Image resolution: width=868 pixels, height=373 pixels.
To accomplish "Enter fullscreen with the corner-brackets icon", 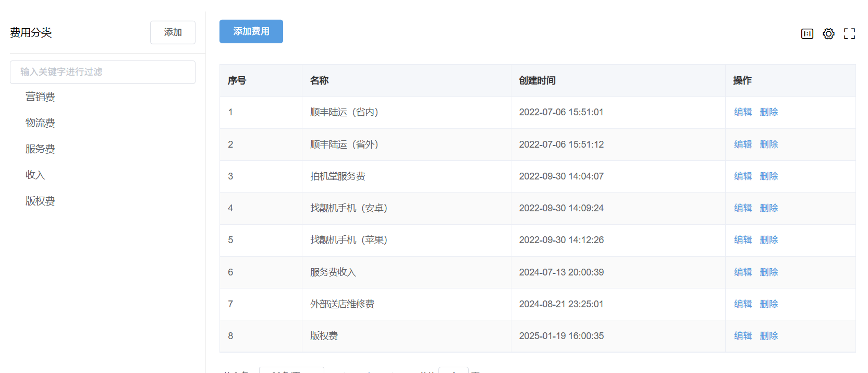I will tap(849, 34).
